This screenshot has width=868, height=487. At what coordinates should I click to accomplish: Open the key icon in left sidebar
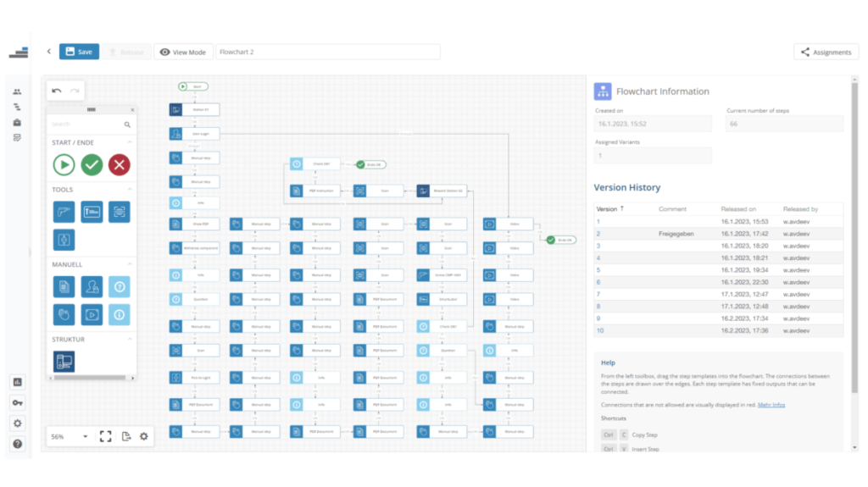tap(17, 402)
